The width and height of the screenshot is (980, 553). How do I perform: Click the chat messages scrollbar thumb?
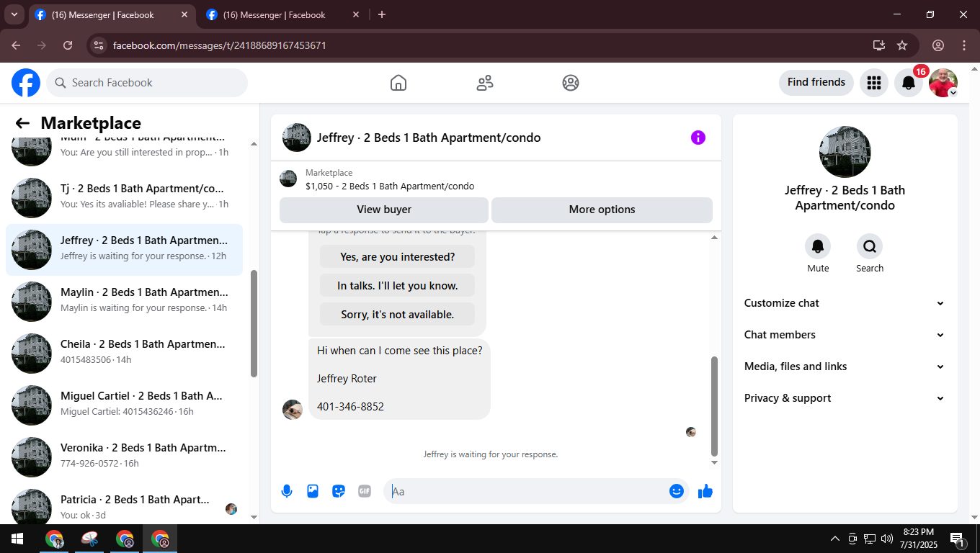click(714, 406)
